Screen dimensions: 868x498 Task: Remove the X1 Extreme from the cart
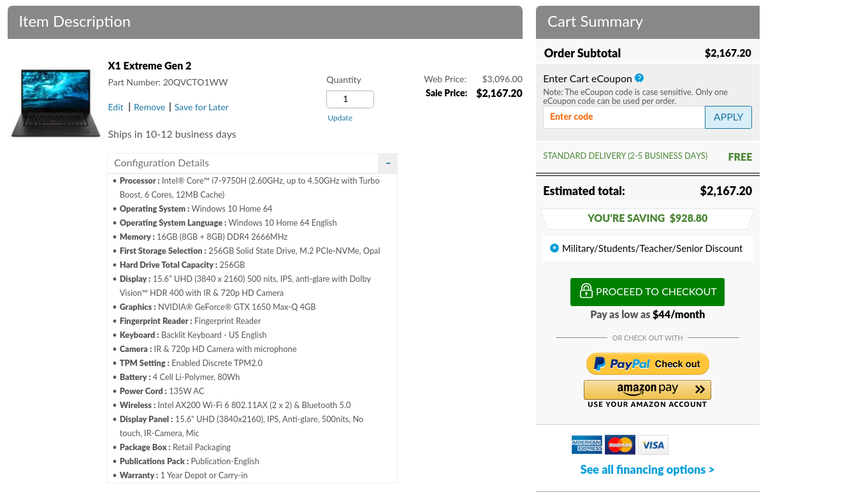click(150, 107)
